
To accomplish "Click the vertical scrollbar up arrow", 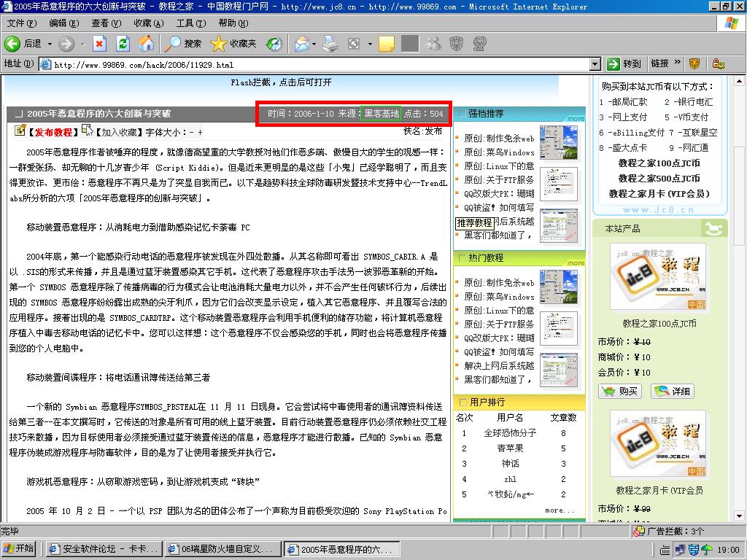I will point(739,81).
